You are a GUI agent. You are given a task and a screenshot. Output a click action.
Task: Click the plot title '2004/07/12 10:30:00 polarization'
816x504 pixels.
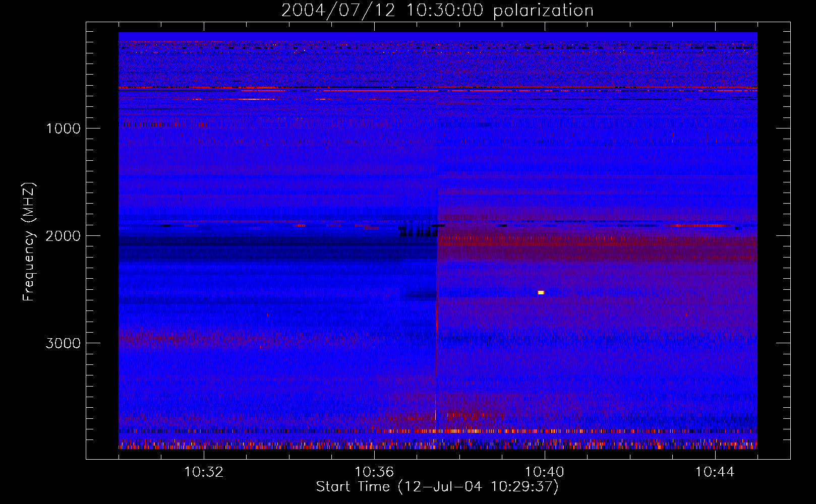coord(437,10)
